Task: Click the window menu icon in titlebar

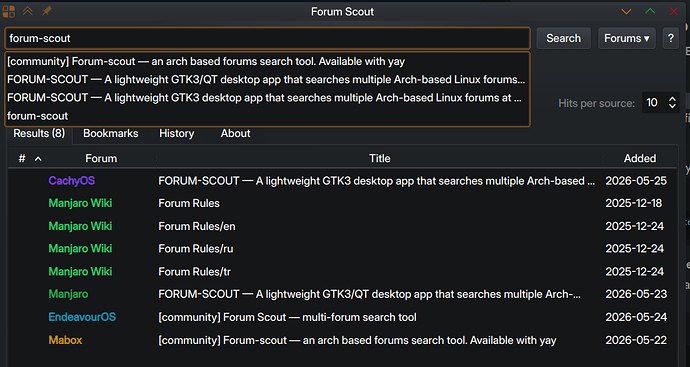Action: (9, 11)
